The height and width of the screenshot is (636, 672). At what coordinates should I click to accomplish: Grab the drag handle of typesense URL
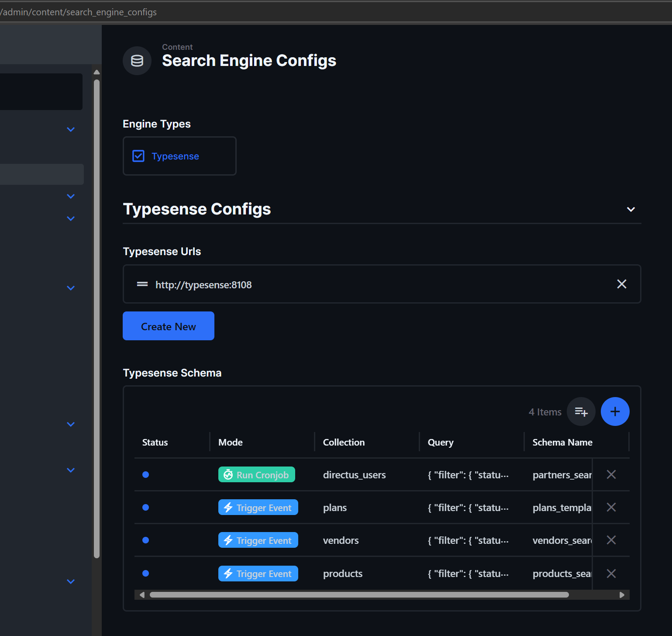click(x=142, y=284)
